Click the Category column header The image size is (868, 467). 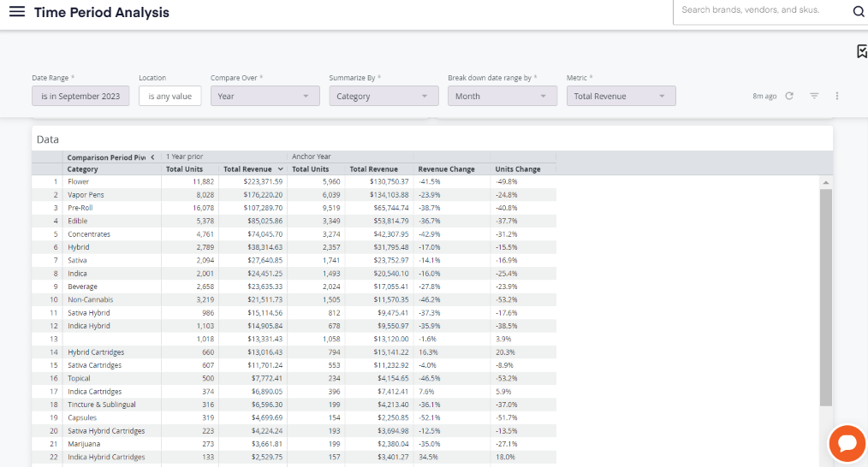(x=82, y=169)
